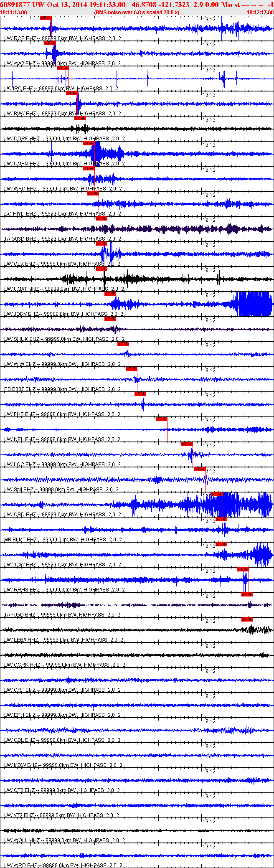Click the UW.UMPQ EHZ station label

(x=22, y=164)
